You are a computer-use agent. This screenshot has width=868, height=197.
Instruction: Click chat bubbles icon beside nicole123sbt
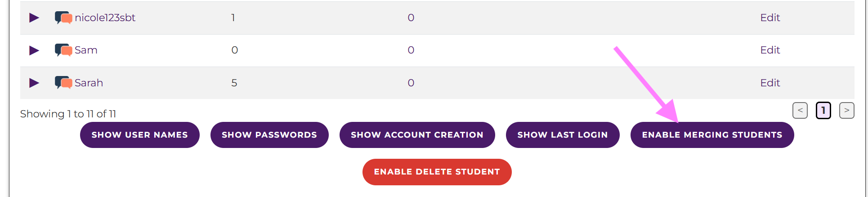63,18
